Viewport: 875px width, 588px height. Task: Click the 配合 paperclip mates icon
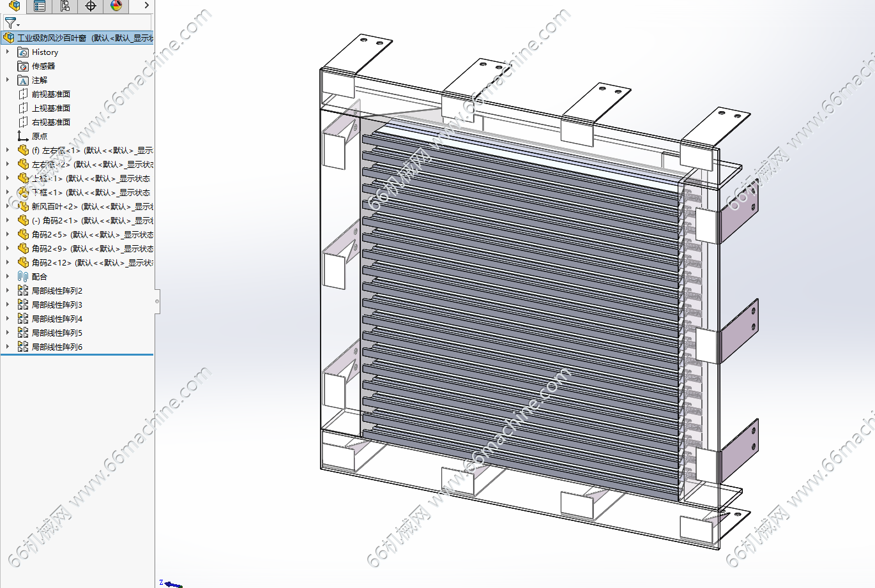[x=23, y=276]
